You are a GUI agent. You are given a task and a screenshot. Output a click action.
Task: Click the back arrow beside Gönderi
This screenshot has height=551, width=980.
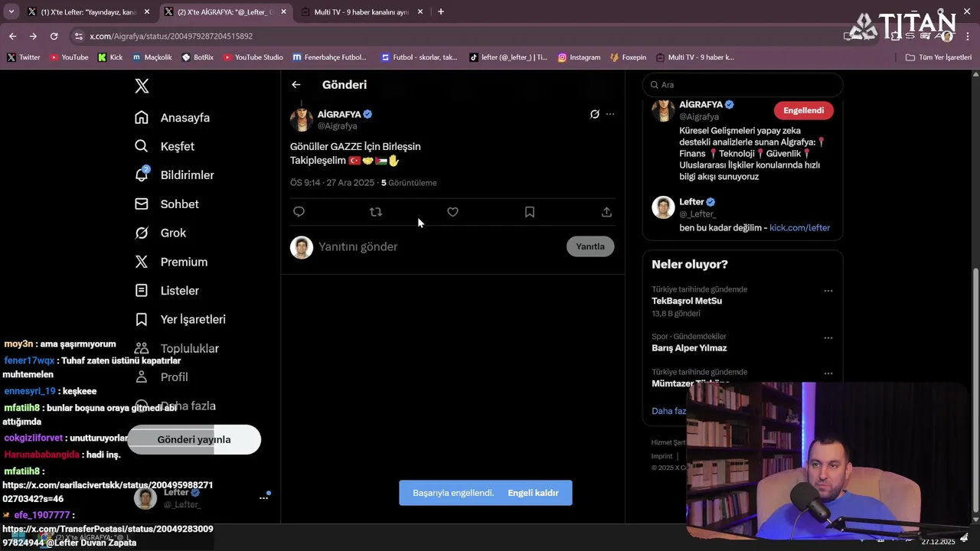pyautogui.click(x=296, y=85)
